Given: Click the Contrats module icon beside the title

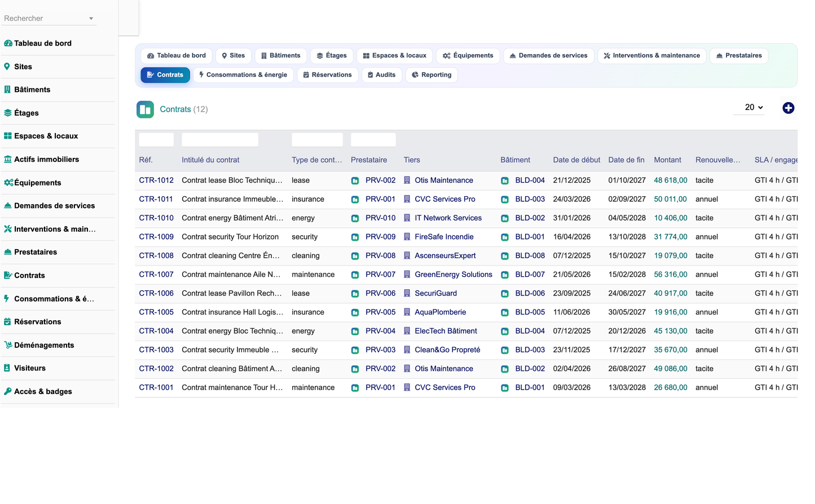Looking at the screenshot, I should pos(145,109).
